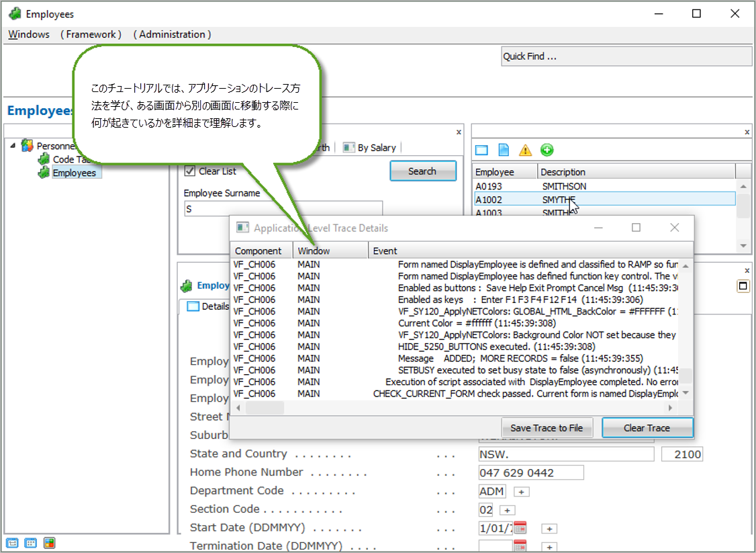Click the By Salary tab icon
The width and height of the screenshot is (756, 553).
[x=349, y=148]
